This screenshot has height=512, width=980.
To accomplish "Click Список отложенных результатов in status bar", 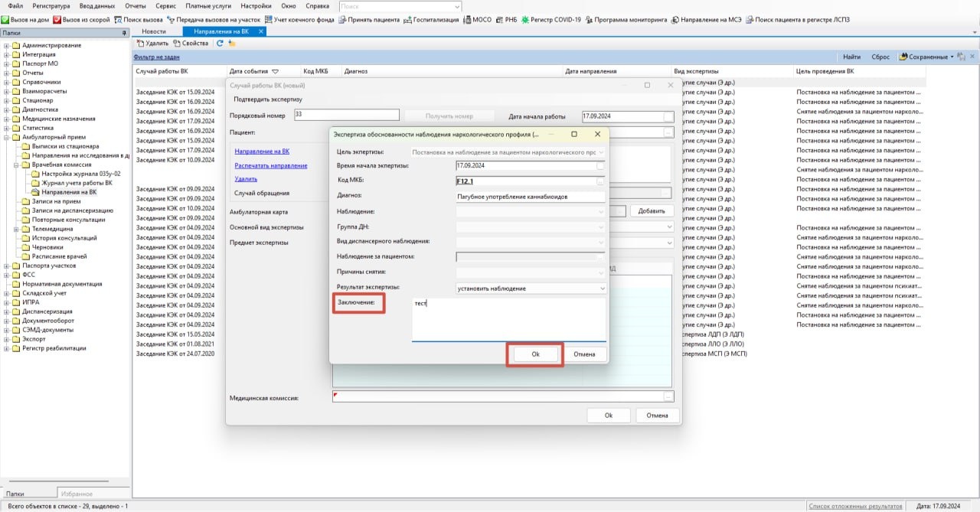I will (x=855, y=506).
